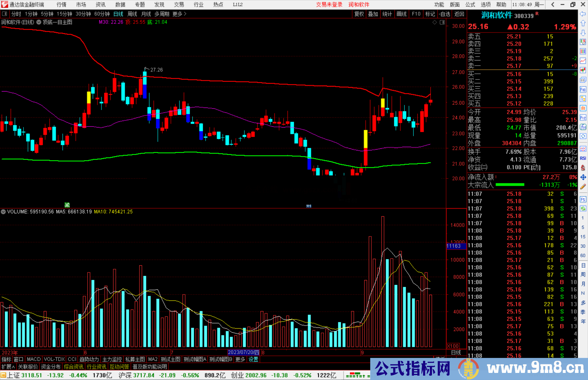Click the 2023/07/20 date marker on timeline
The image size is (588, 380).
(x=243, y=352)
